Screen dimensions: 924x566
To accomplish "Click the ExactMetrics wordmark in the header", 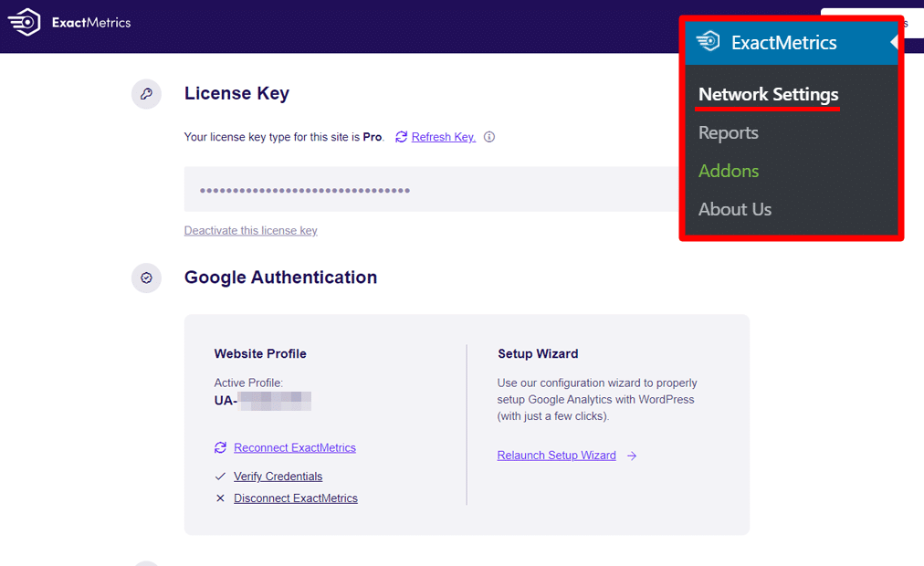I will [x=91, y=23].
